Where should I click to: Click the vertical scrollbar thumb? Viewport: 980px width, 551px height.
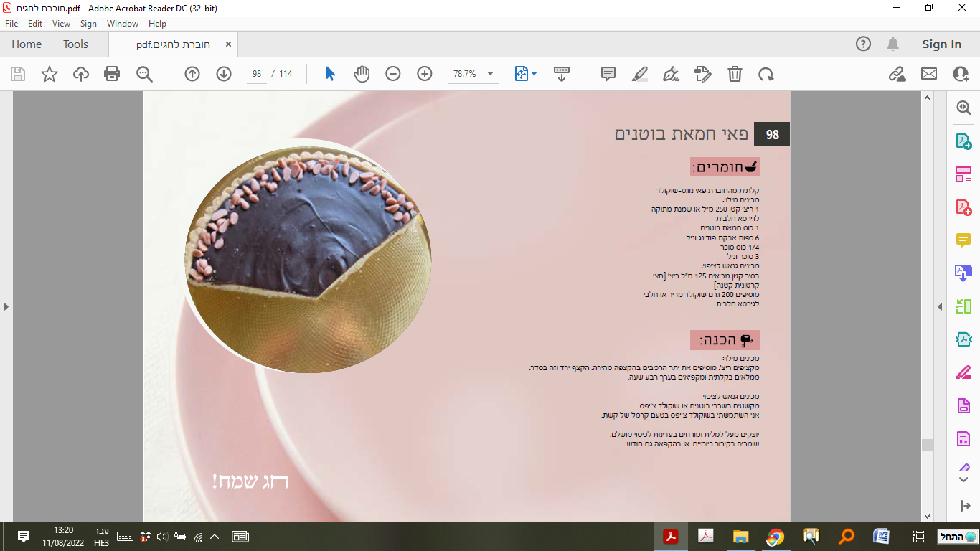click(x=927, y=445)
